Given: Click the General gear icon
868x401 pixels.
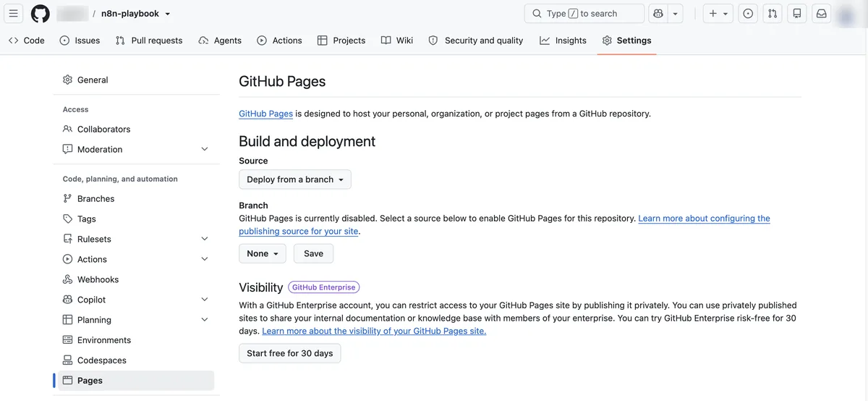Looking at the screenshot, I should 68,80.
